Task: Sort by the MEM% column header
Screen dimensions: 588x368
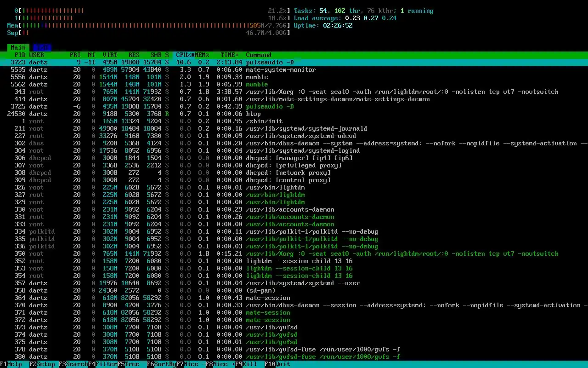Action: pos(202,55)
